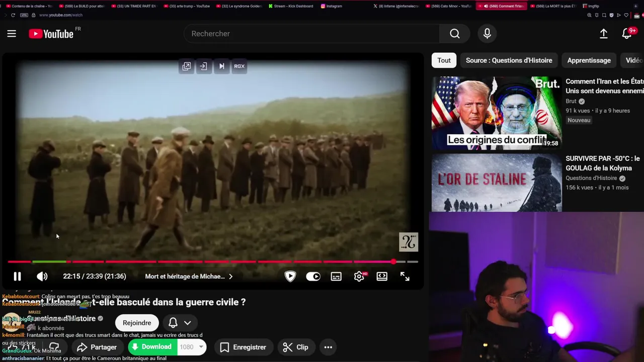Click the green Download button

151,347
